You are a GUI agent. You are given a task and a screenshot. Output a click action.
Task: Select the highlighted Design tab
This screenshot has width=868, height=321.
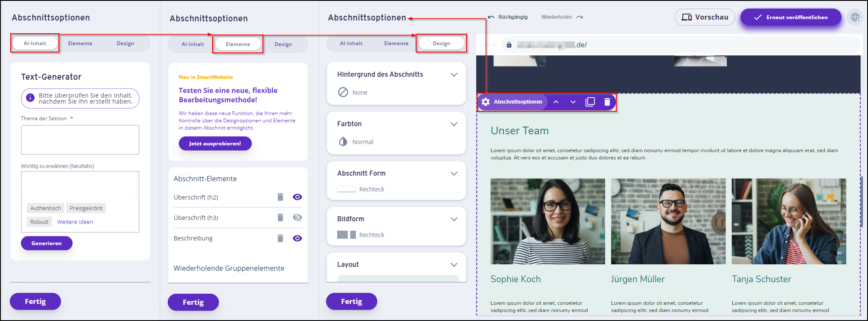point(441,43)
